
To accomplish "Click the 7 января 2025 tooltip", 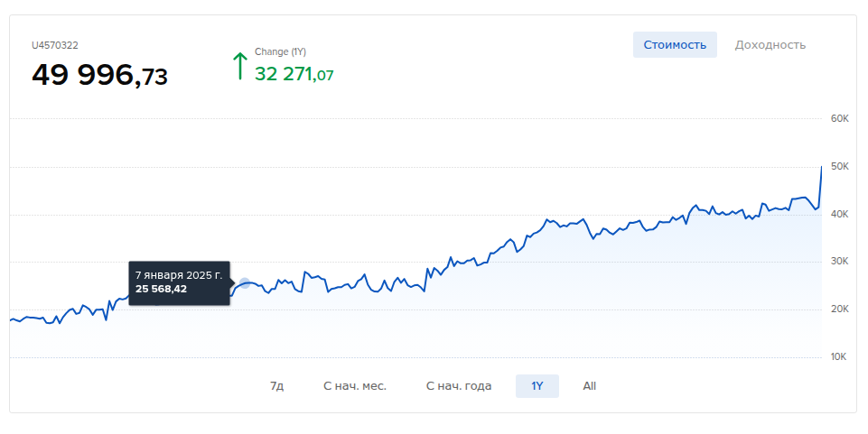I will click(179, 282).
